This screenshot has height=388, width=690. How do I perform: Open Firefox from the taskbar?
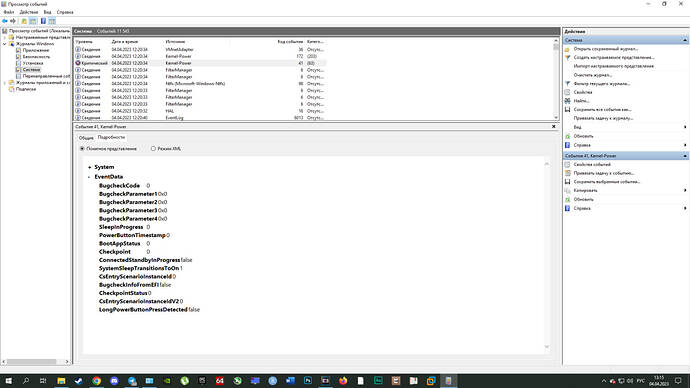[x=343, y=381]
